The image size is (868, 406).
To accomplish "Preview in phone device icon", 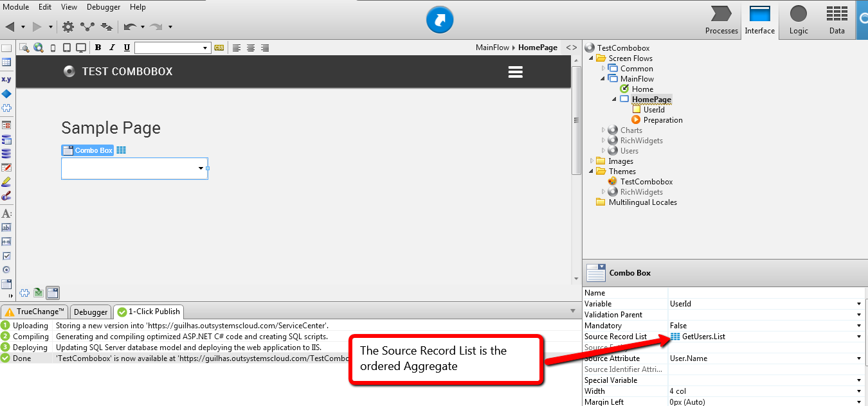I will pyautogui.click(x=53, y=48).
